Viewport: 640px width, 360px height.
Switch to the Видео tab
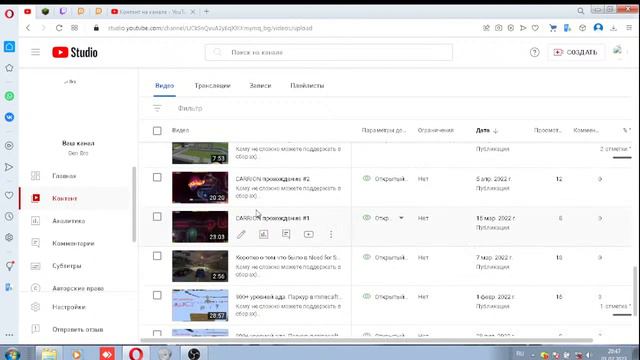point(164,86)
